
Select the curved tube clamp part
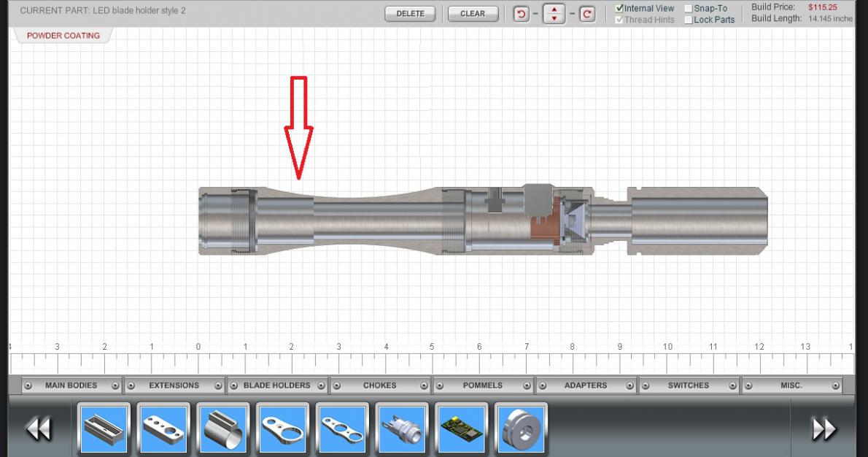(222, 429)
